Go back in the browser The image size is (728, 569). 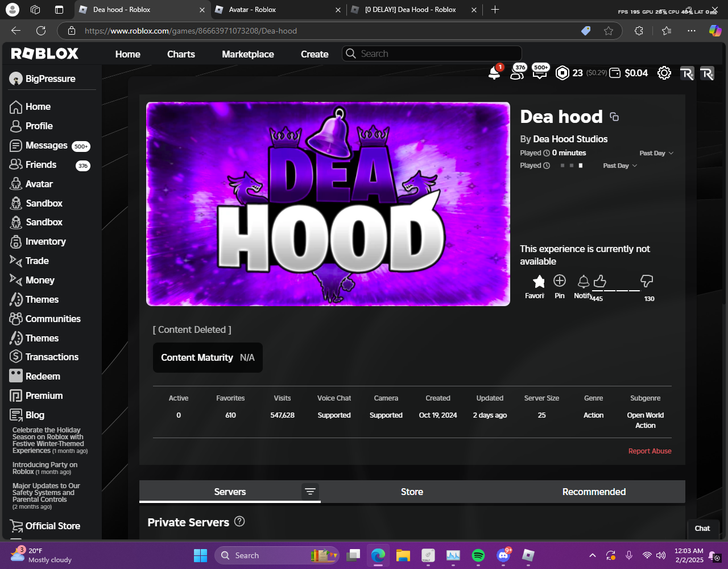point(16,31)
